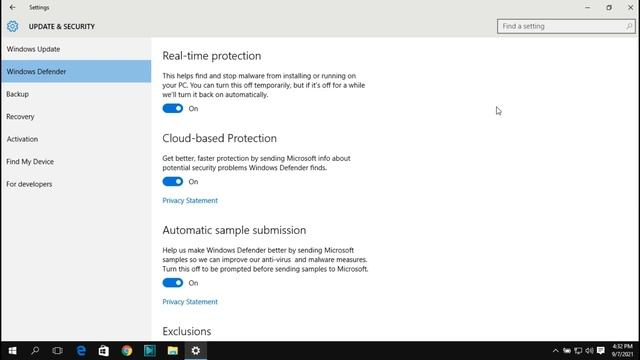Click the Cloud-based Protection heading
The image size is (640, 360).
coord(219,138)
